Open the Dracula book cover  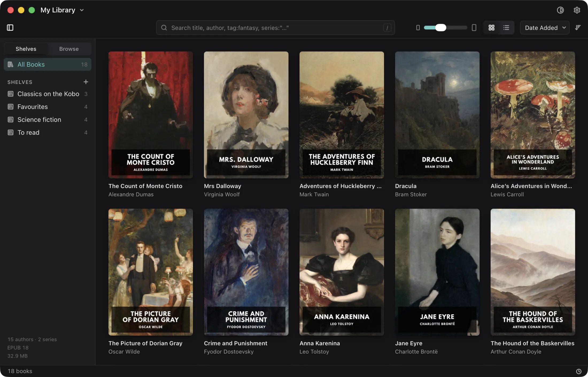[437, 115]
